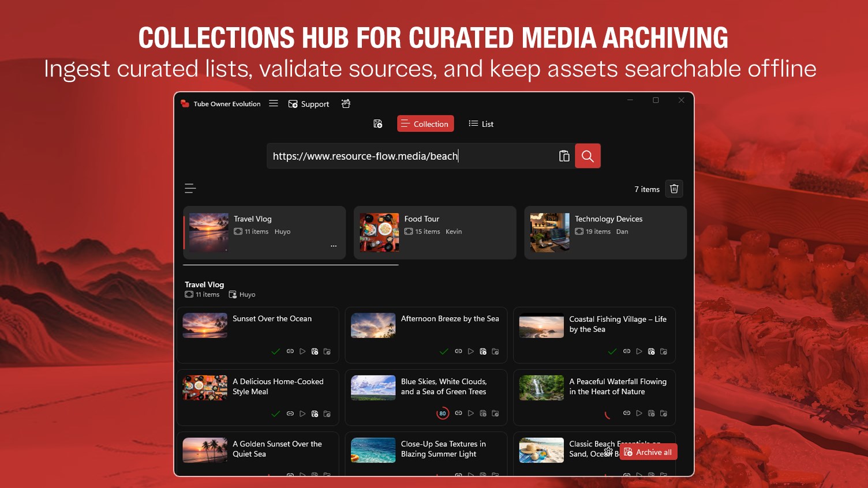This screenshot has height=488, width=868.
Task: Archive Sunset Over the Ocean item
Action: click(x=315, y=351)
